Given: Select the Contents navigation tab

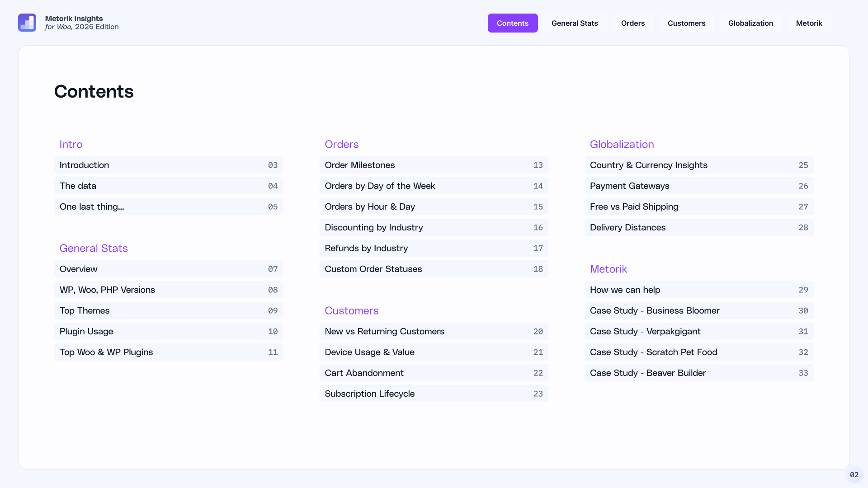Looking at the screenshot, I should [513, 23].
